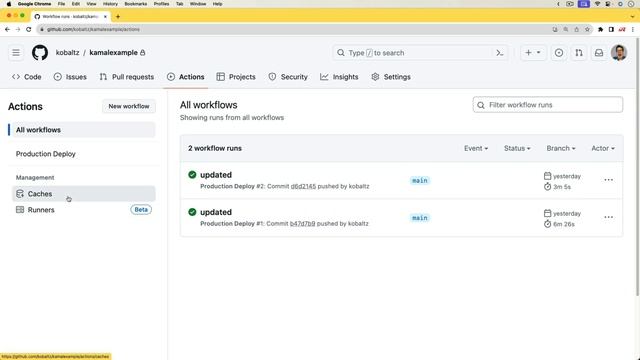
Task: Click the Chrome address bar URL
Action: pyautogui.click(x=93, y=29)
